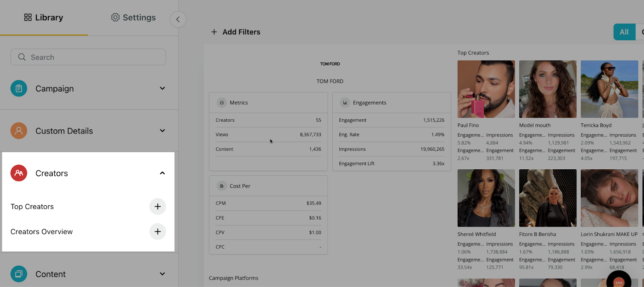The width and height of the screenshot is (644, 287).
Task: Click the Engagement value 1,515,226
Action: tap(433, 120)
